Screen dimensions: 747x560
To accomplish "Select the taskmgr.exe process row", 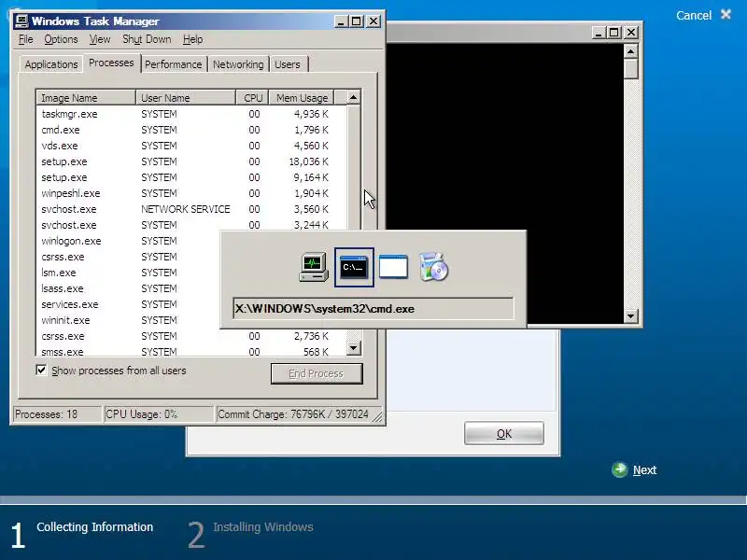I will pos(191,114).
